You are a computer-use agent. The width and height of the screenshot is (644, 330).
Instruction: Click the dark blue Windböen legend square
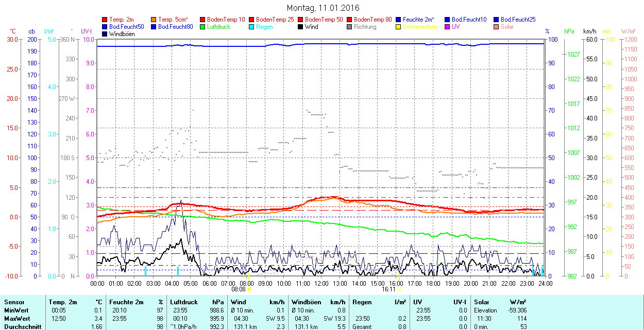[105, 34]
